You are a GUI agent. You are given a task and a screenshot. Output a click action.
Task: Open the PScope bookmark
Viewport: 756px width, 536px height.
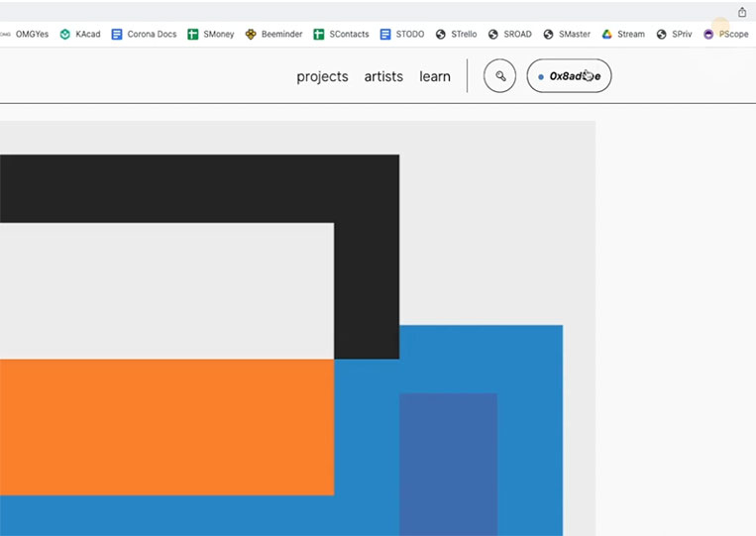point(725,35)
